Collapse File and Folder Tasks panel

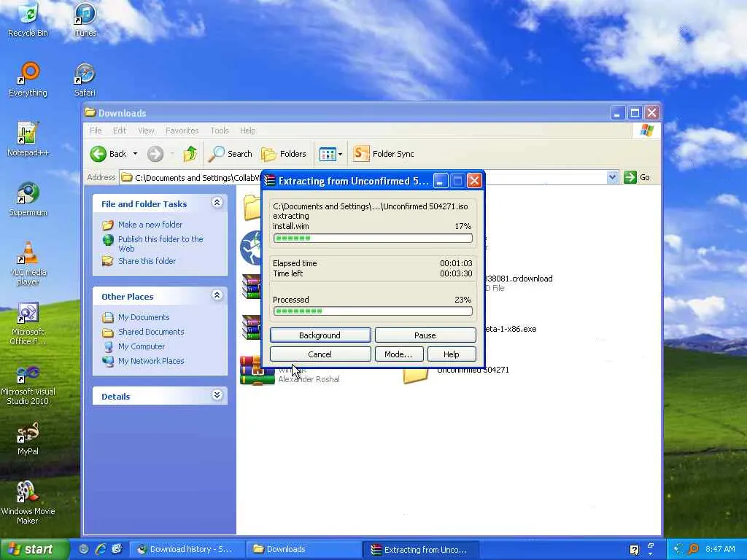(x=217, y=203)
